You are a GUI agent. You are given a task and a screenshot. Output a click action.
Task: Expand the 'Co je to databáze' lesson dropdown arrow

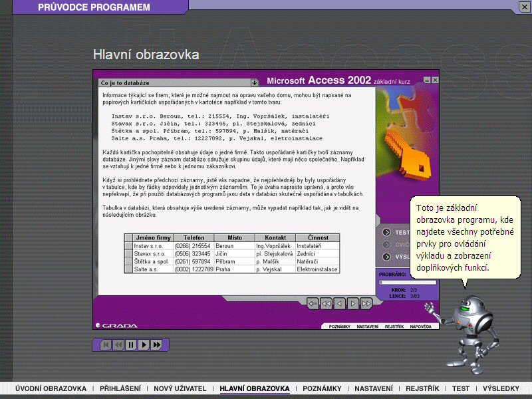click(255, 82)
